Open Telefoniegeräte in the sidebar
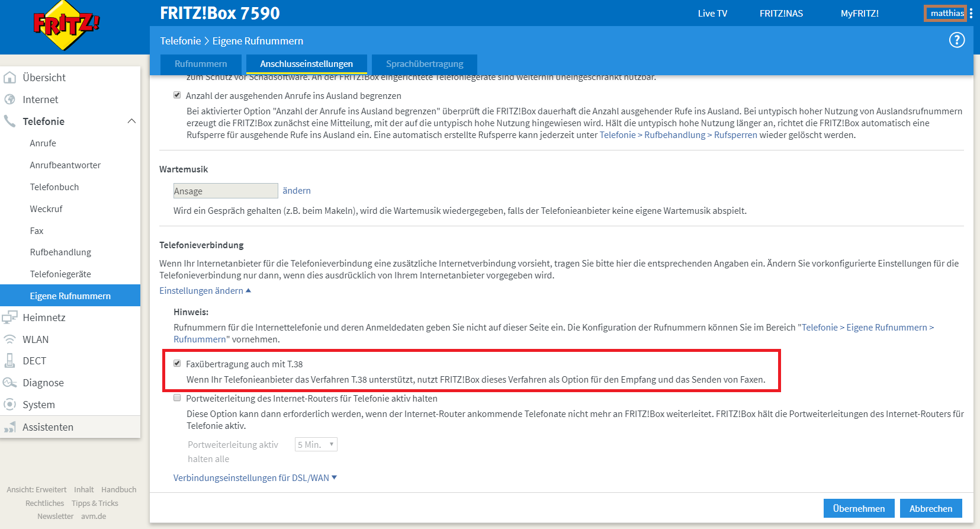This screenshot has height=529, width=980. pyautogui.click(x=60, y=274)
